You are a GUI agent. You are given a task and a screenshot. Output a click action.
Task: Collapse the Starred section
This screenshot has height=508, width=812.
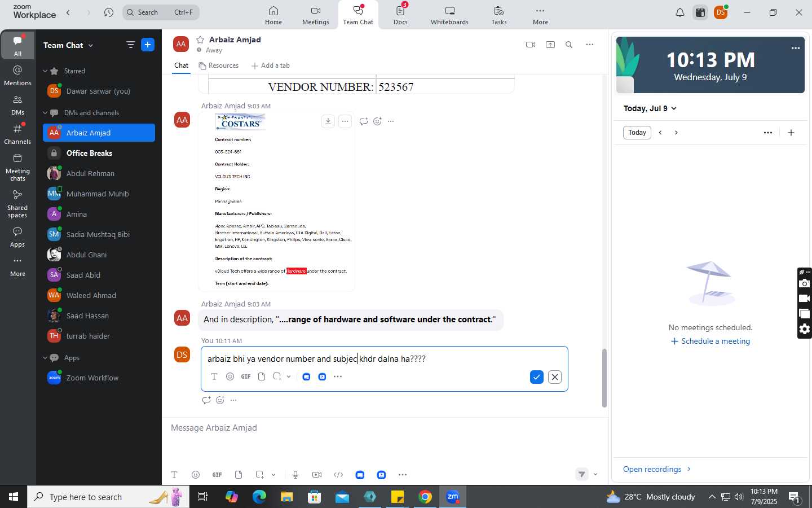(45, 71)
